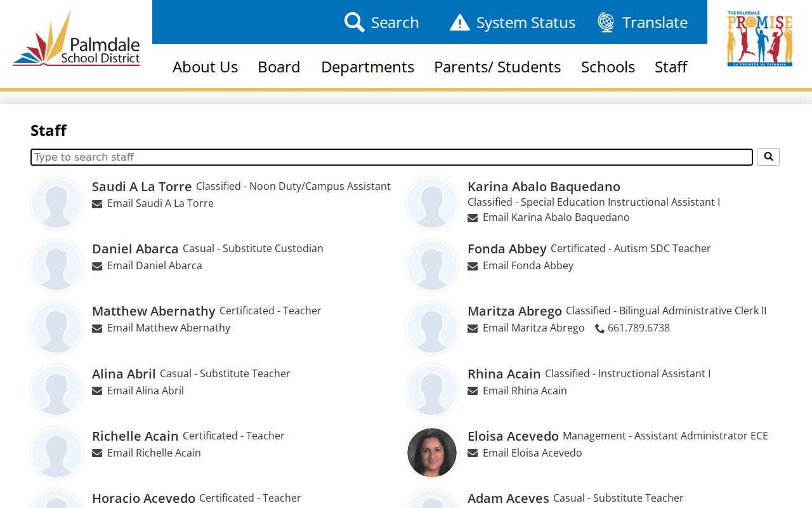Click the globe Translate icon

click(x=606, y=22)
